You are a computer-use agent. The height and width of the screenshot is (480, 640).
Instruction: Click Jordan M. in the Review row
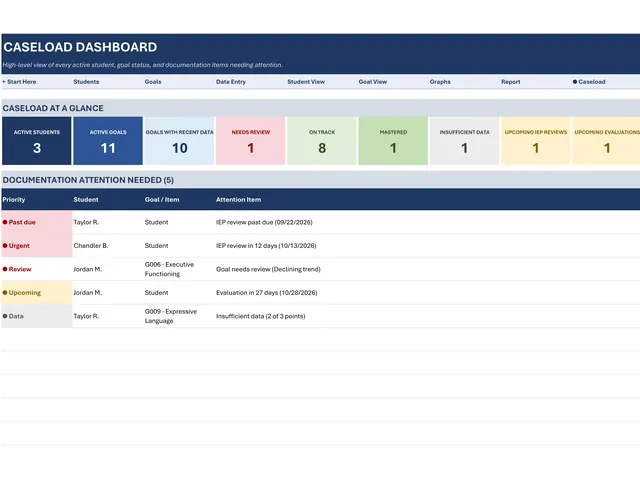pos(87,269)
